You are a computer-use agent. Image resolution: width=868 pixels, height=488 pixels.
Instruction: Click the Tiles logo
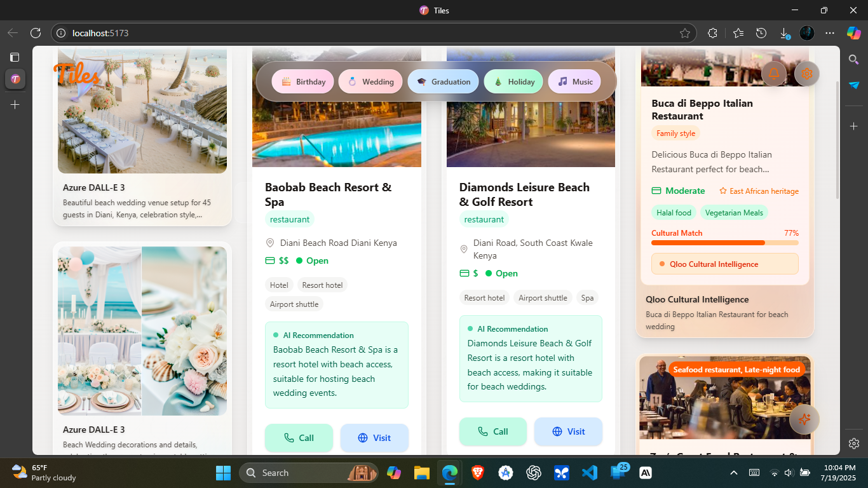(x=76, y=74)
